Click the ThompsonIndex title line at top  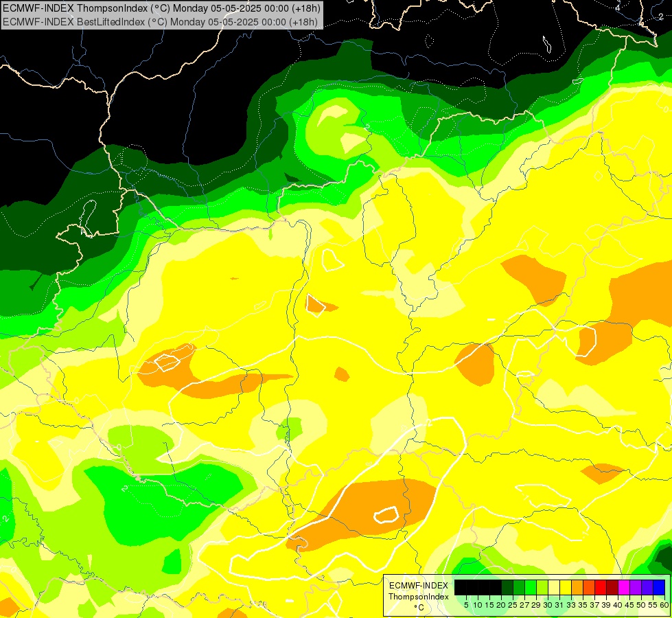161,8
